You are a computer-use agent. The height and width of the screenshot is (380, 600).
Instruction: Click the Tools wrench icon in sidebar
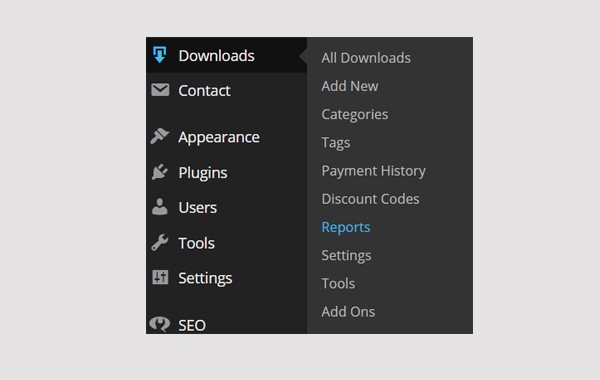[160, 242]
